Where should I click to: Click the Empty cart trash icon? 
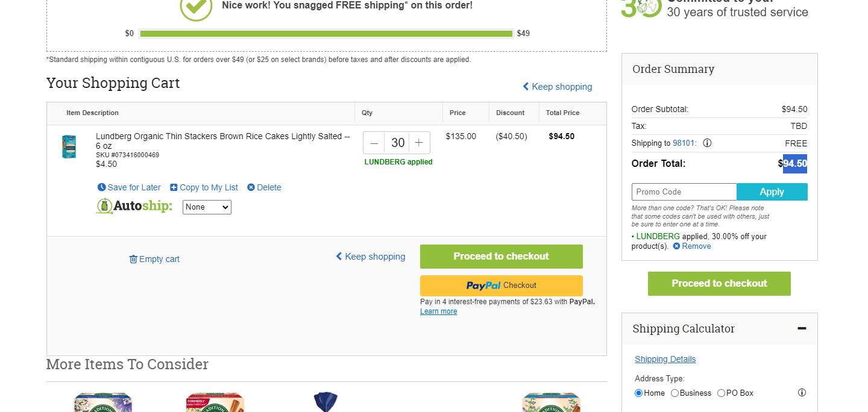click(x=133, y=259)
